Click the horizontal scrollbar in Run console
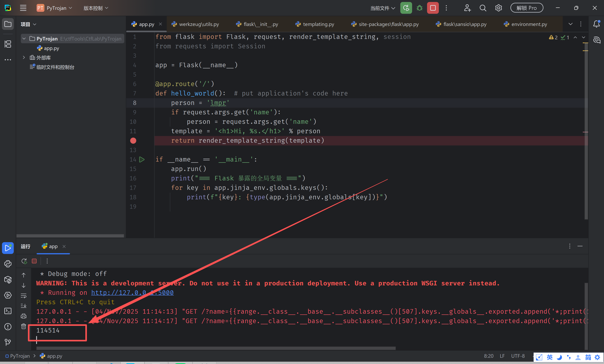 click(x=216, y=348)
